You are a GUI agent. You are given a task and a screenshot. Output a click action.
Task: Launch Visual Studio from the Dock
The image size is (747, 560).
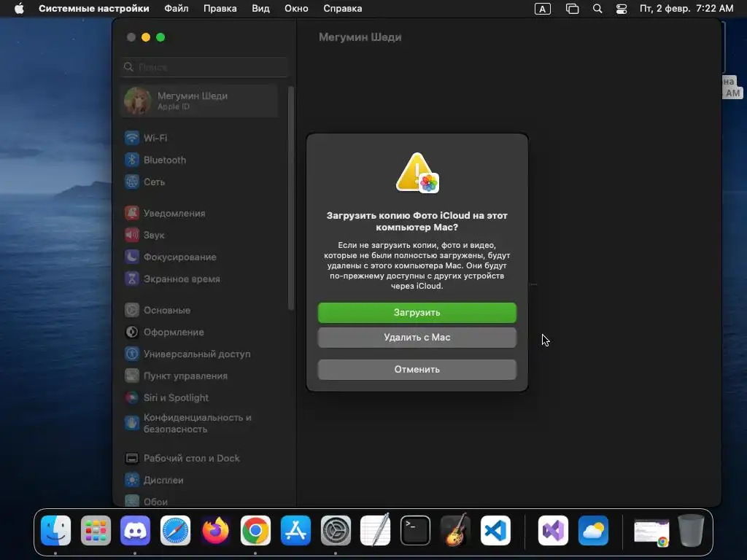(553, 531)
